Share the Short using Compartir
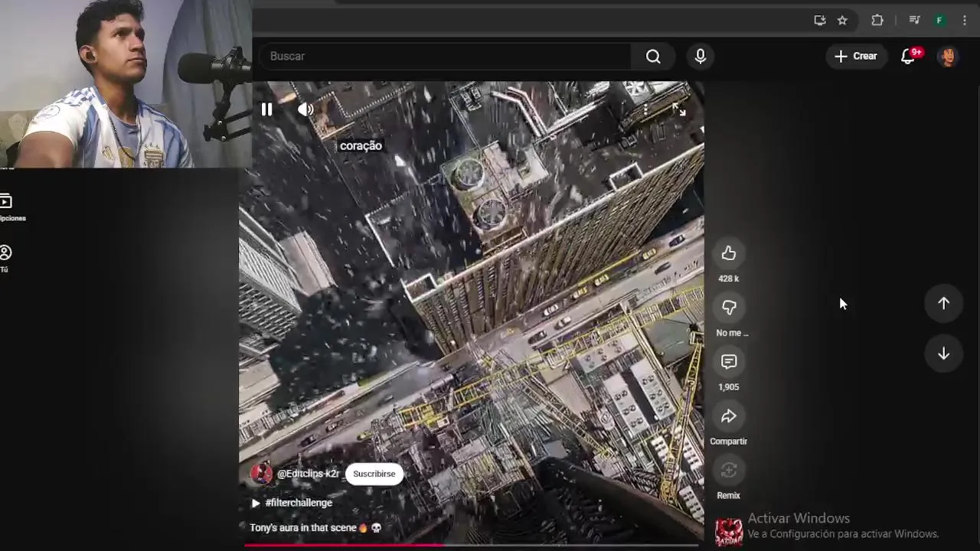Screen dimensions: 980x551 729,416
